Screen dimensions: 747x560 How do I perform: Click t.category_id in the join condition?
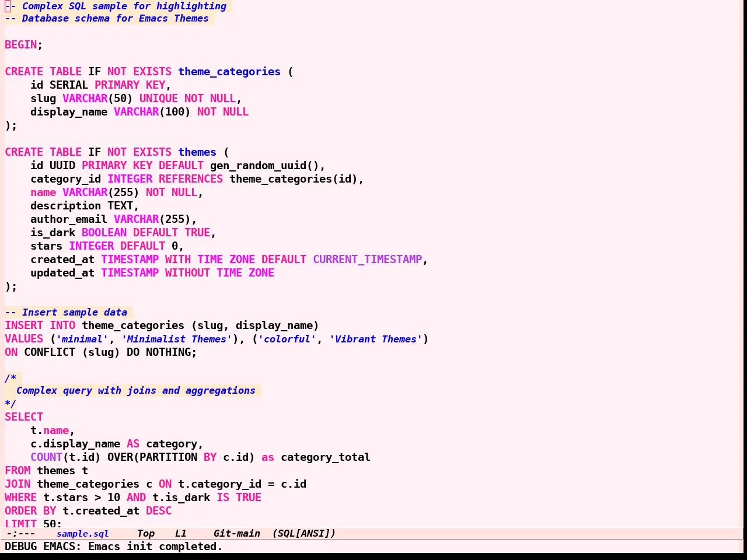coord(219,484)
